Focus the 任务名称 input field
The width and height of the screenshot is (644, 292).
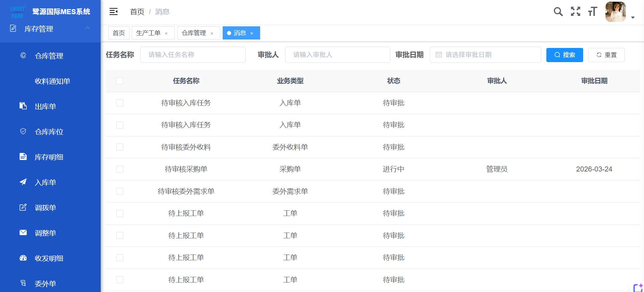[193, 55]
